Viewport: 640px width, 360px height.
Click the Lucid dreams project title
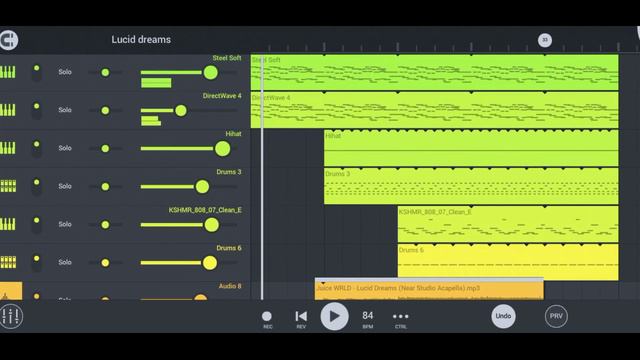[x=141, y=40]
